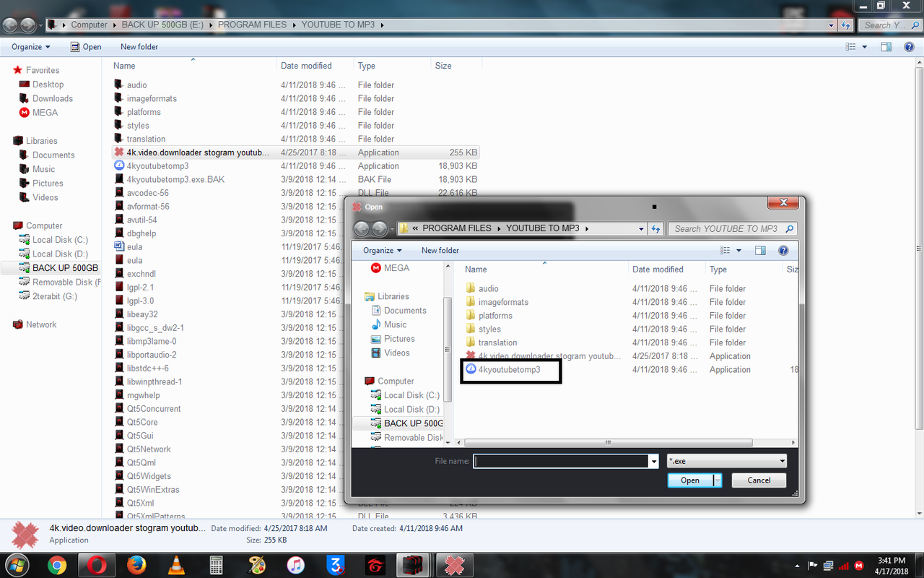This screenshot has height=578, width=924.
Task: Select 4kyoutubetomp3 application in Open dialog
Action: (x=509, y=370)
